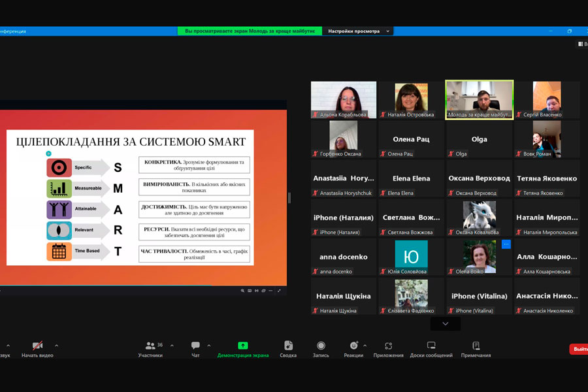
Task: Open blue more-options button on Olena Boiko tile
Action: point(506,244)
